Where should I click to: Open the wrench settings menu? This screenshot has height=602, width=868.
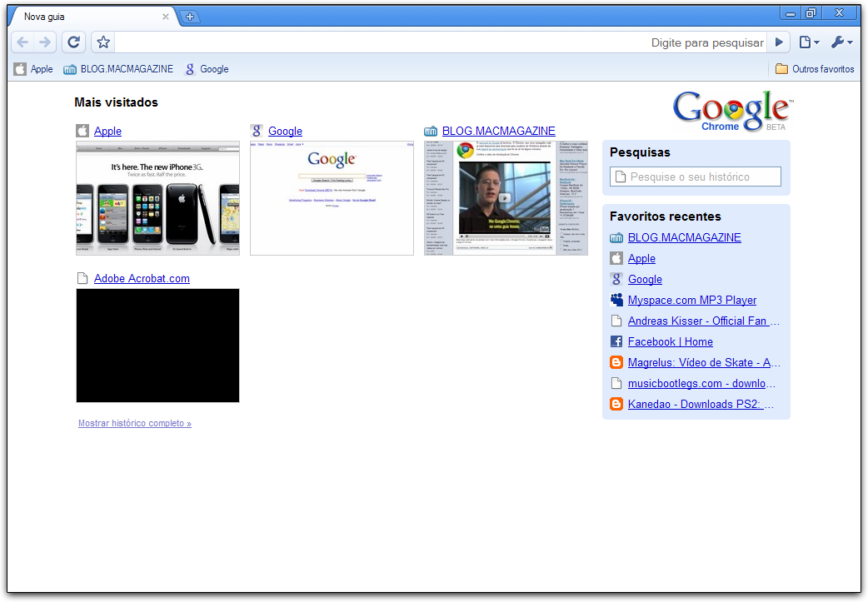(842, 42)
